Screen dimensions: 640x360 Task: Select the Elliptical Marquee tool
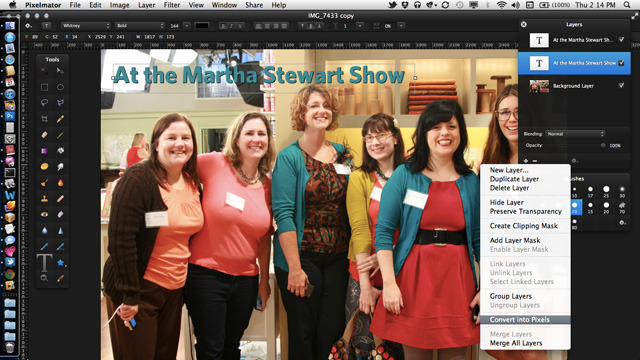60,87
